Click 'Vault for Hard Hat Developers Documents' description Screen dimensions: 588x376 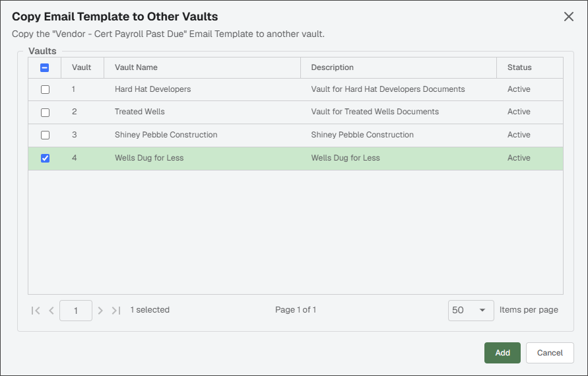[x=388, y=89]
